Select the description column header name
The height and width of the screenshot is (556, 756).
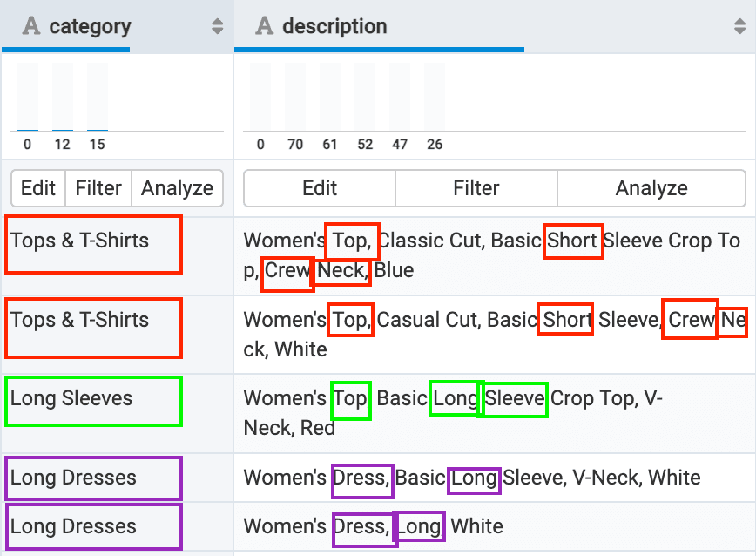click(x=334, y=26)
